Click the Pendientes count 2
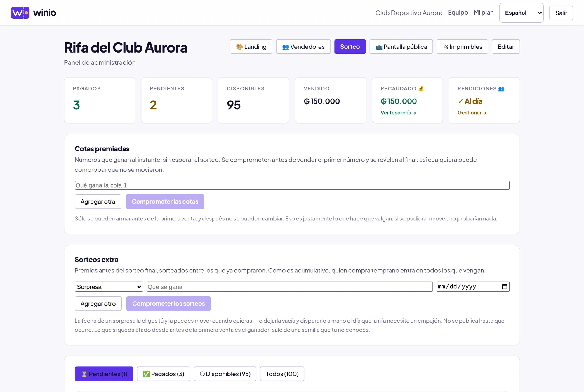 click(153, 105)
